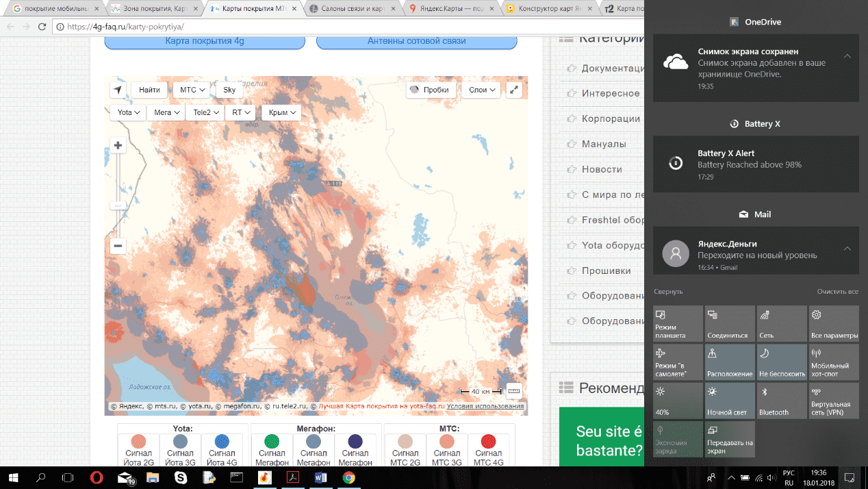The width and height of the screenshot is (868, 489).
Task: Zoom out the map with minus button
Action: (118, 246)
